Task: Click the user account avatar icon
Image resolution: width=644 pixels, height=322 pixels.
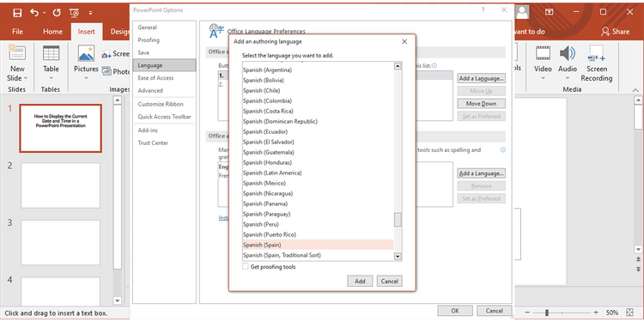Action: pyautogui.click(x=522, y=12)
